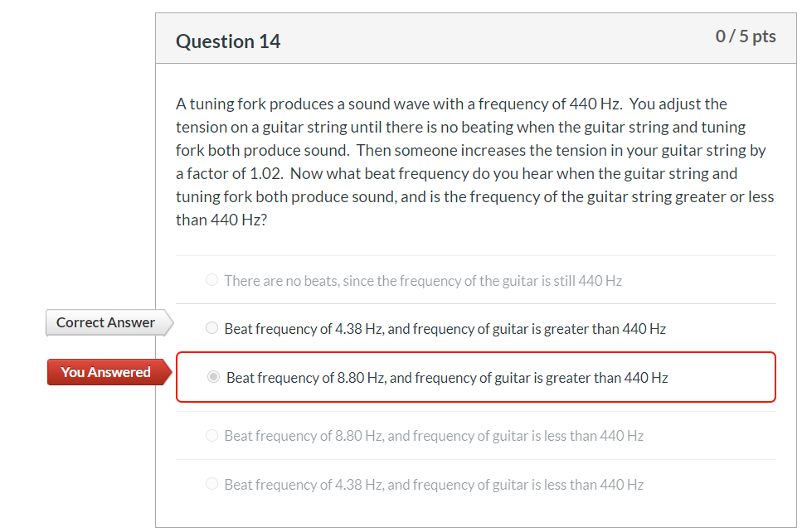Select the "There are no beats" radio option
The height and width of the screenshot is (532, 802).
(x=211, y=280)
